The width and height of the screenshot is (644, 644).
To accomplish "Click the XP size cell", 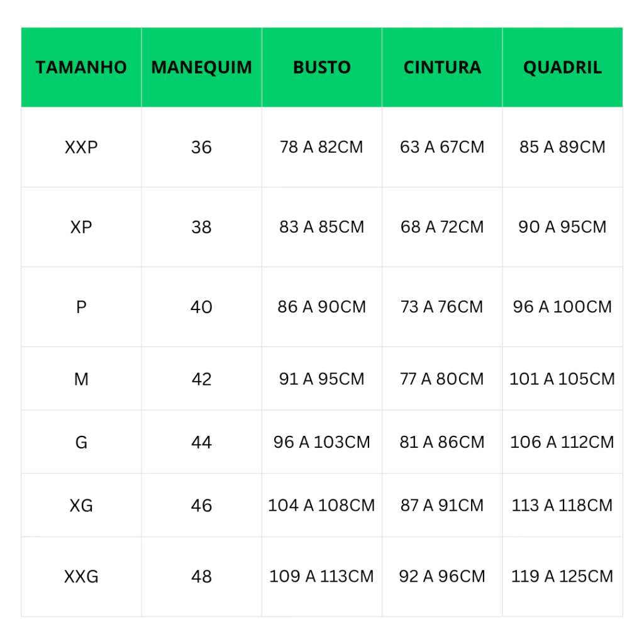I will coord(81,227).
